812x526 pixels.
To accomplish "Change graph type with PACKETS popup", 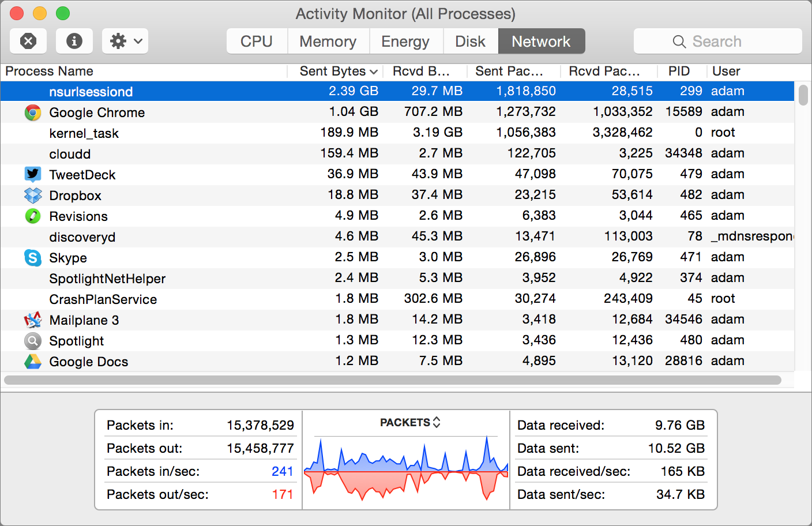I will pos(410,422).
